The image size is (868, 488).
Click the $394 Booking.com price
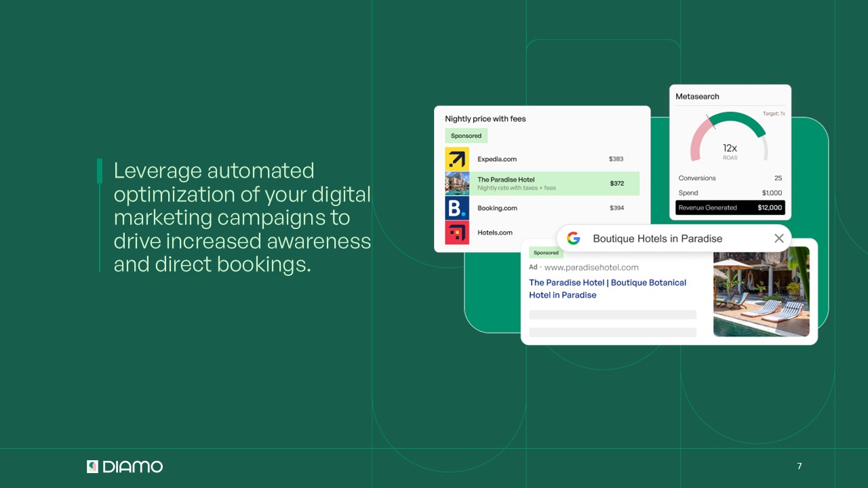coord(616,208)
